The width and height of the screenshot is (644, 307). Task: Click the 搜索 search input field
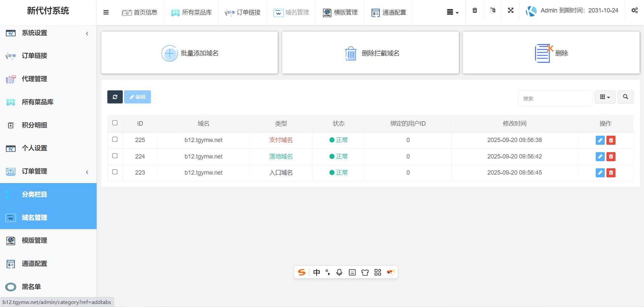pos(555,98)
